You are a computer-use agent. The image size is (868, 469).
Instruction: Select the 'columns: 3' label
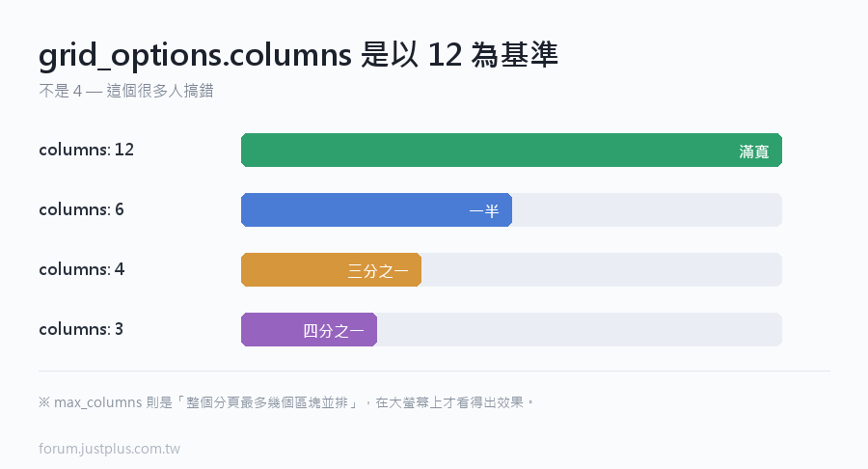(x=81, y=329)
